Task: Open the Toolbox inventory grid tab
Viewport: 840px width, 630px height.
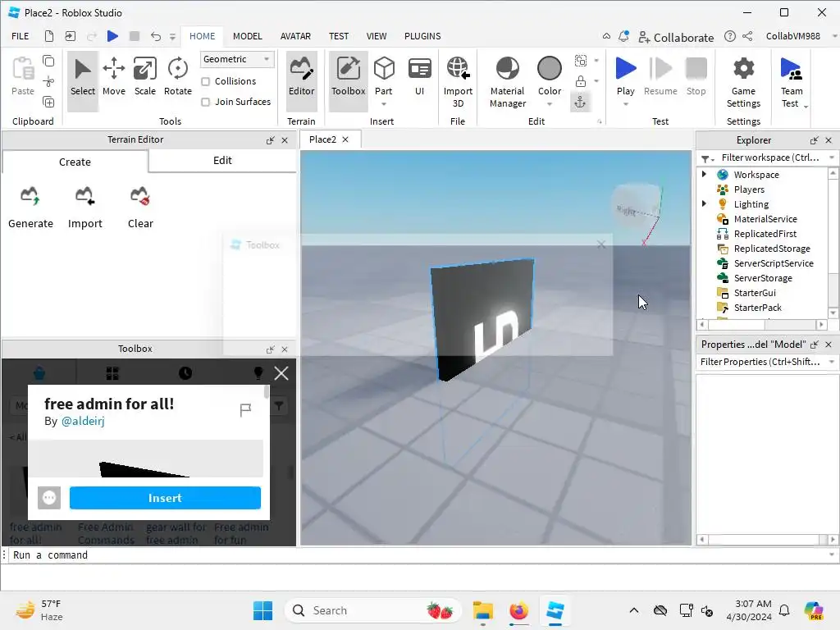Action: (112, 373)
